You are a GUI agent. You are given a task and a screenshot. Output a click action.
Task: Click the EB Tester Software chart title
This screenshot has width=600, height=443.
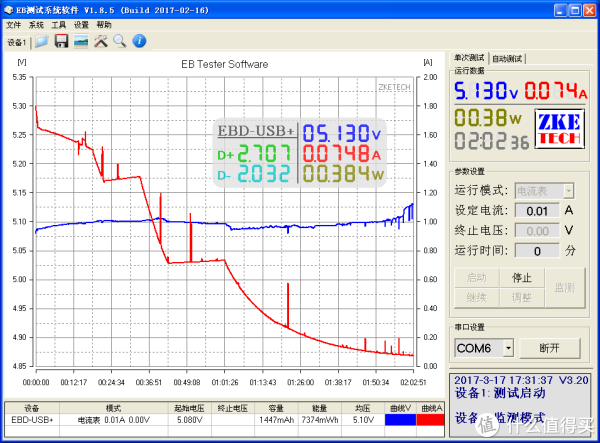pyautogui.click(x=225, y=64)
